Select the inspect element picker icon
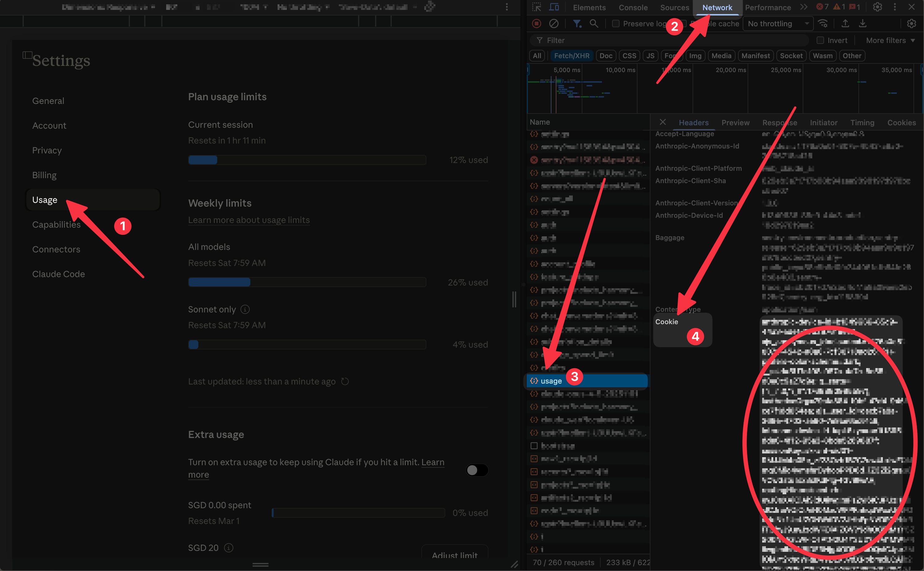The height and width of the screenshot is (571, 924). [x=536, y=7]
